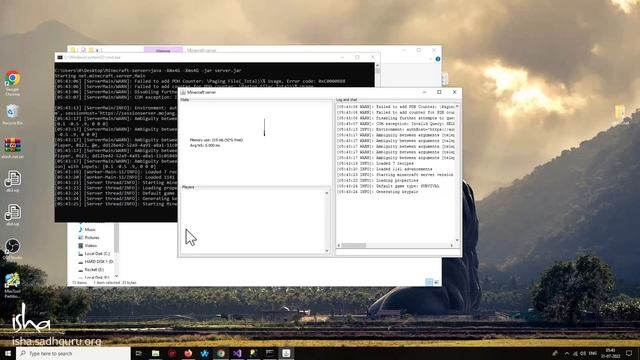Click the taskbar clock and date
Screen dimensions: 640x360
pyautogui.click(x=610, y=353)
